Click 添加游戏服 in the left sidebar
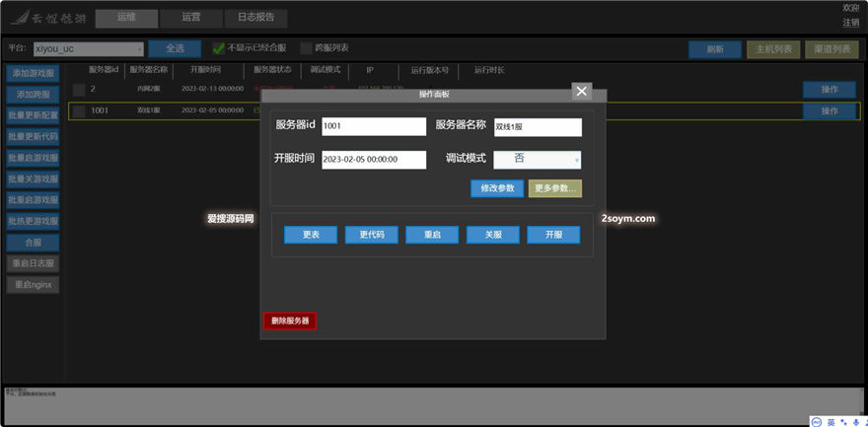The height and width of the screenshot is (427, 868). click(34, 73)
